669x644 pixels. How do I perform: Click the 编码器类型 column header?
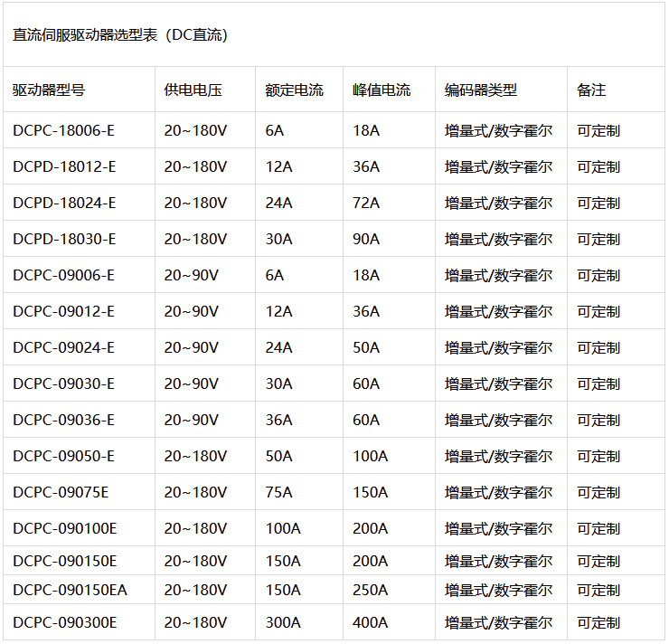click(481, 90)
